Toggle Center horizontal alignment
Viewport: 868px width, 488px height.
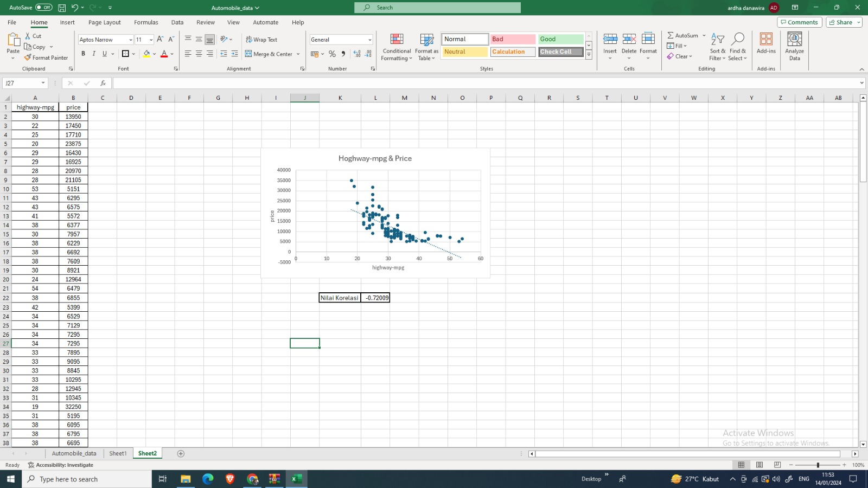click(199, 54)
